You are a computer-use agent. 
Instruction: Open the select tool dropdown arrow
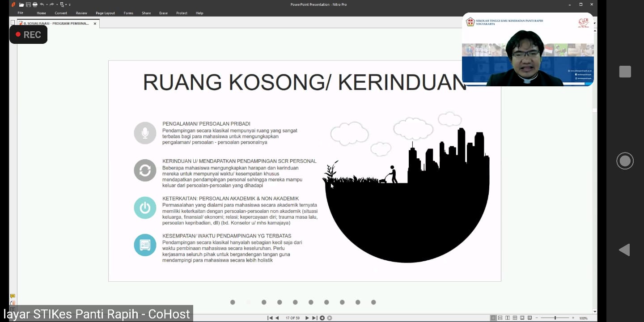[x=67, y=4]
